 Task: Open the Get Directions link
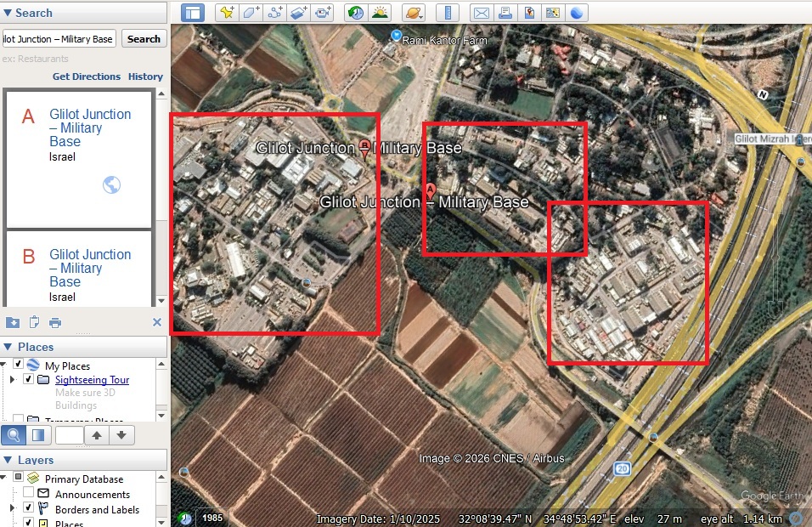[x=87, y=76]
